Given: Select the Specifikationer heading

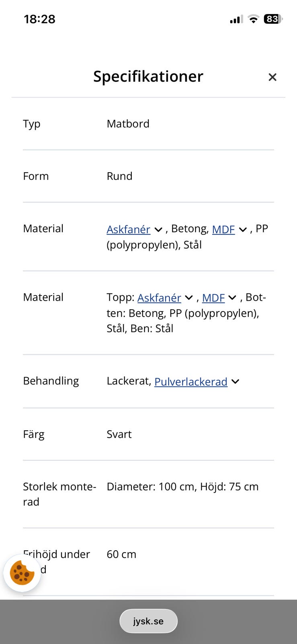Looking at the screenshot, I should (x=148, y=76).
